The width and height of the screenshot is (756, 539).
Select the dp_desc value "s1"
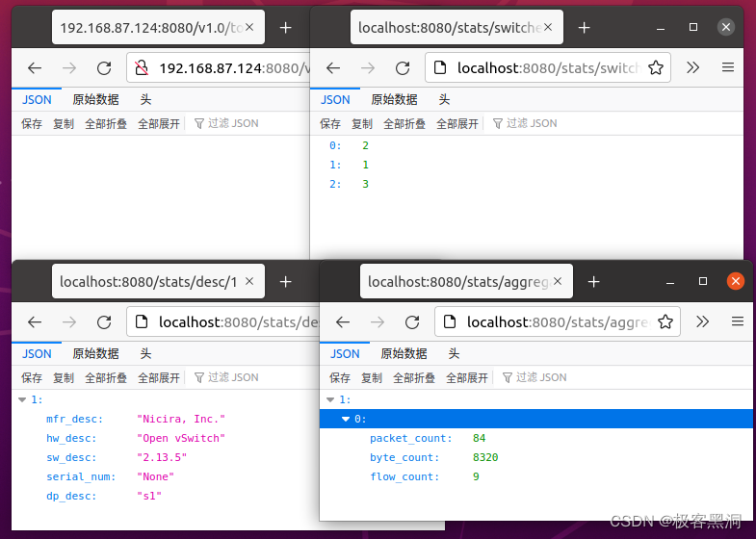pos(149,496)
